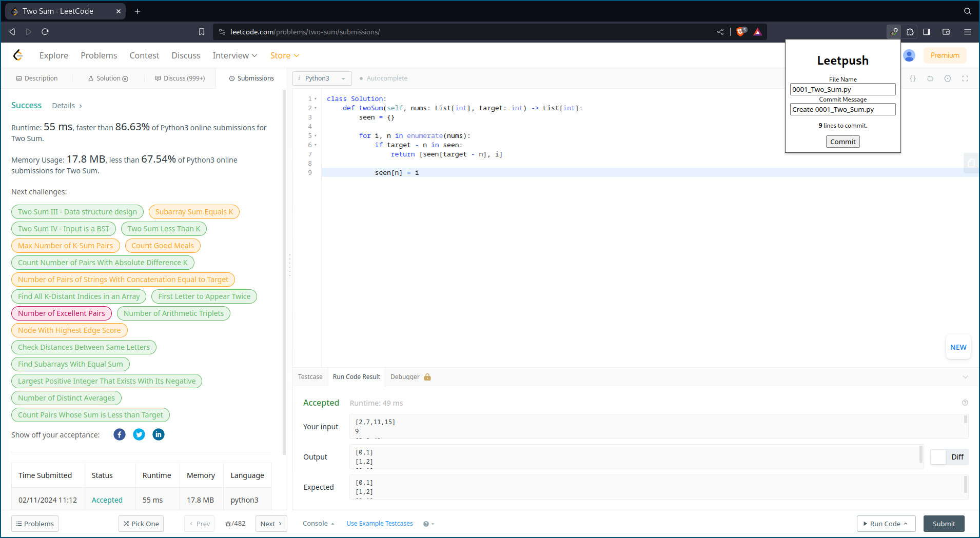Open the Discuss (999+) tab
Viewport: 980px width, 538px height.
(180, 78)
